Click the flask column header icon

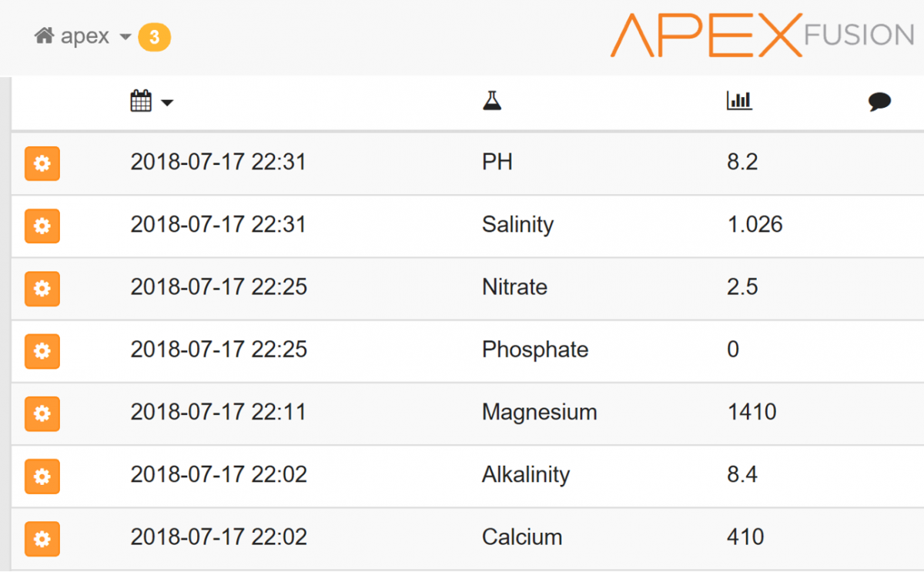[492, 101]
